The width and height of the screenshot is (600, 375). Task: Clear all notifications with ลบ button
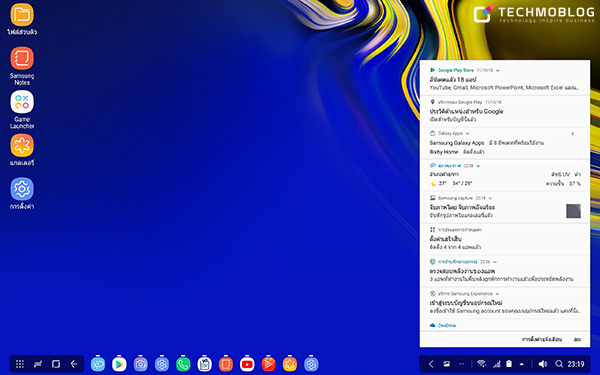click(x=577, y=339)
